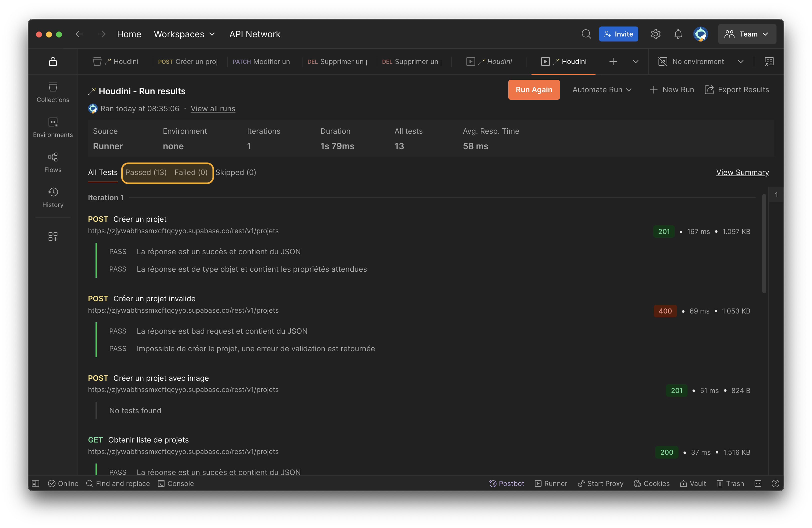Start a New Run

[x=672, y=90]
